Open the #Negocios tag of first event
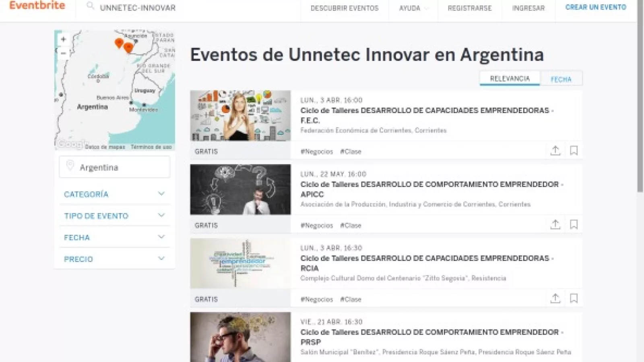Image resolution: width=644 pixels, height=362 pixels. [x=317, y=152]
